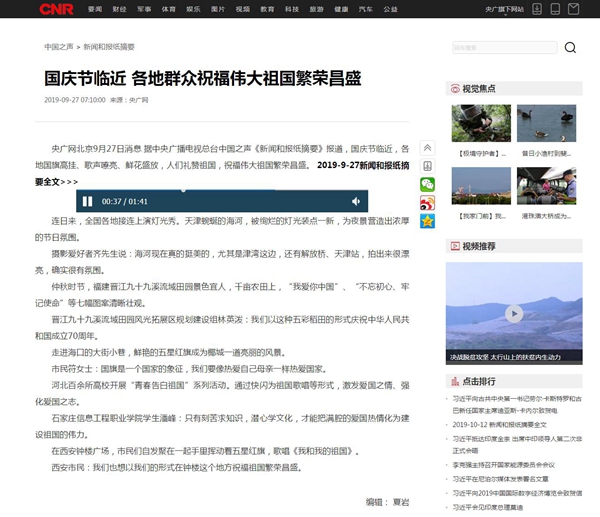
Task: Mute the audio player volume icon
Action: (x=357, y=201)
